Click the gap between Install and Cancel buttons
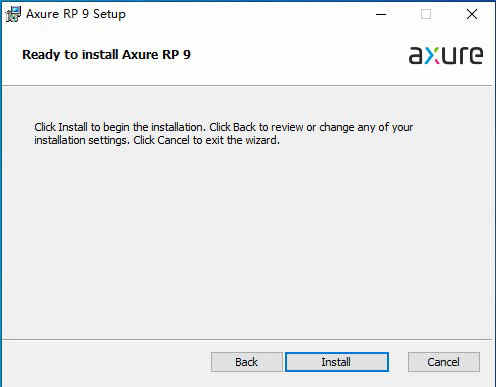 click(398, 362)
